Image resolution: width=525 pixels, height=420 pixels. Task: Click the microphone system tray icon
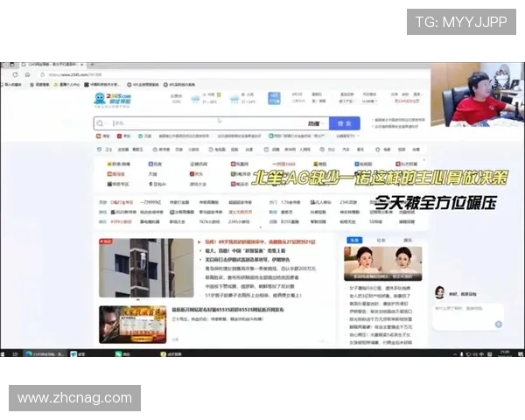pos(462,354)
